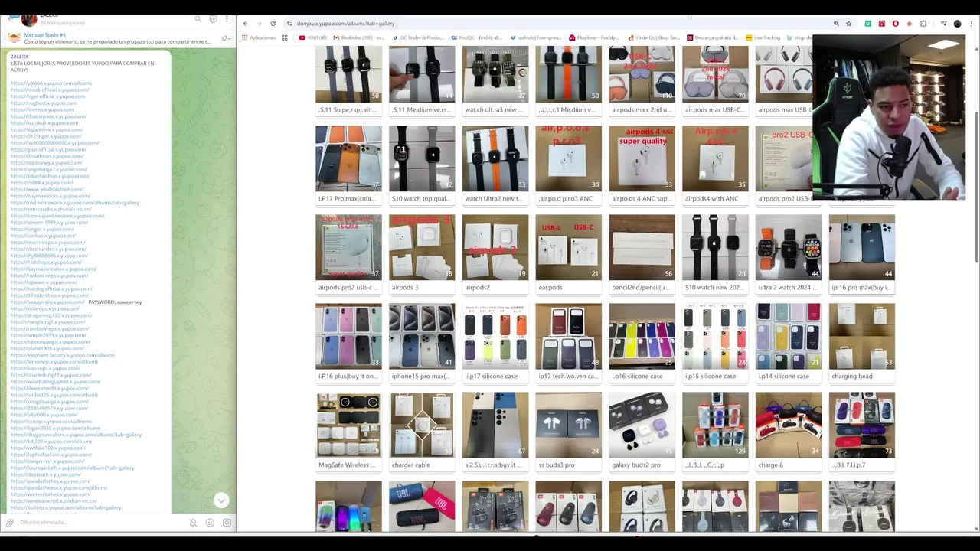980x551 pixels.
Task: Open pinned messages list icon in Telegram
Action: pyautogui.click(x=226, y=38)
